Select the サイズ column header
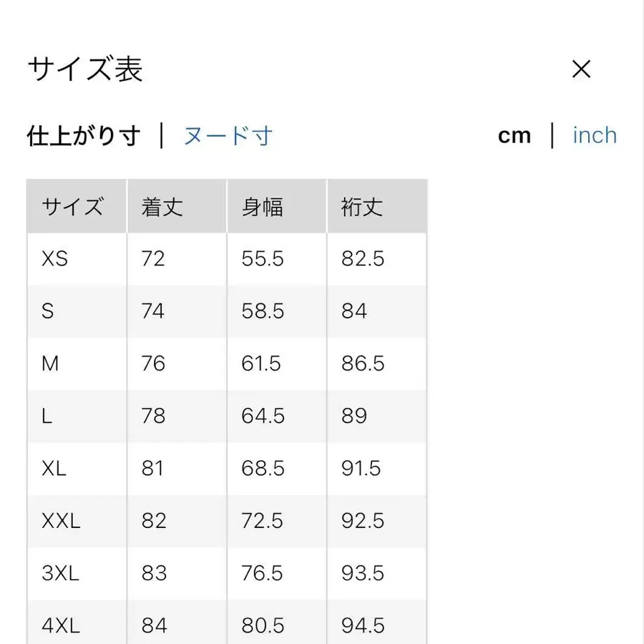This screenshot has height=644, width=644. coord(72,206)
